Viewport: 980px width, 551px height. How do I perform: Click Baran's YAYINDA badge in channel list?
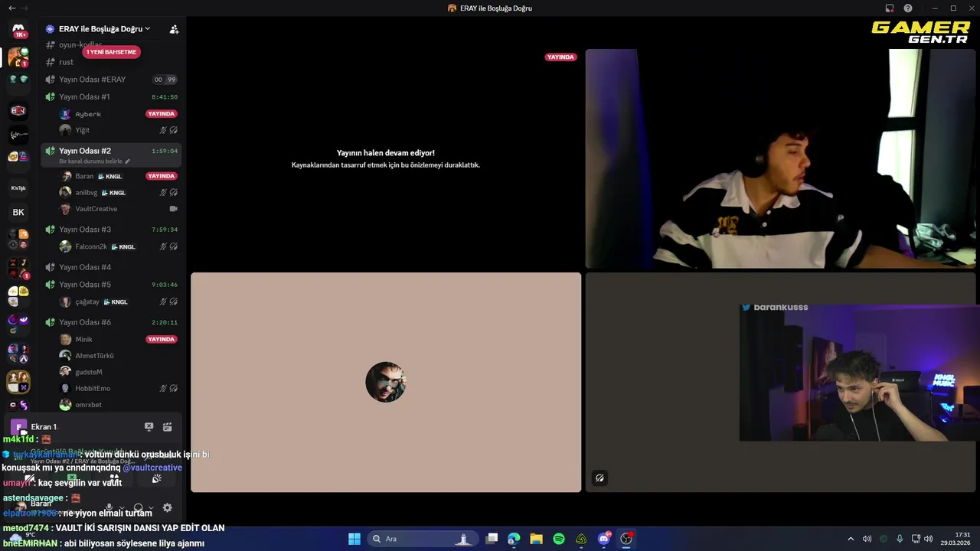162,176
